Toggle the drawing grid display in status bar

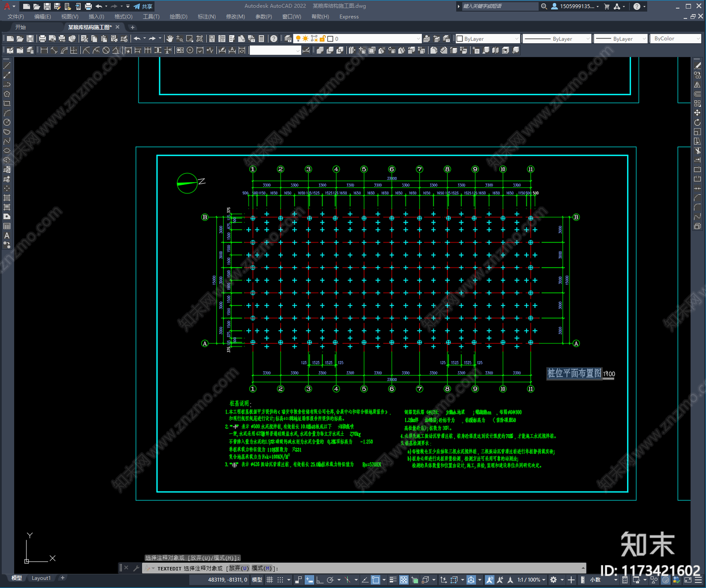point(270,580)
